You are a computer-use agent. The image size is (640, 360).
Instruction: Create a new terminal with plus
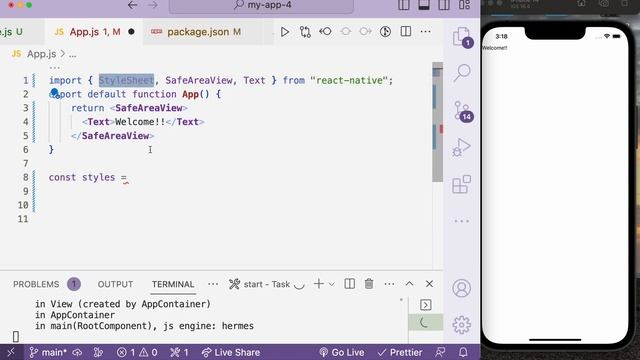pyautogui.click(x=319, y=284)
